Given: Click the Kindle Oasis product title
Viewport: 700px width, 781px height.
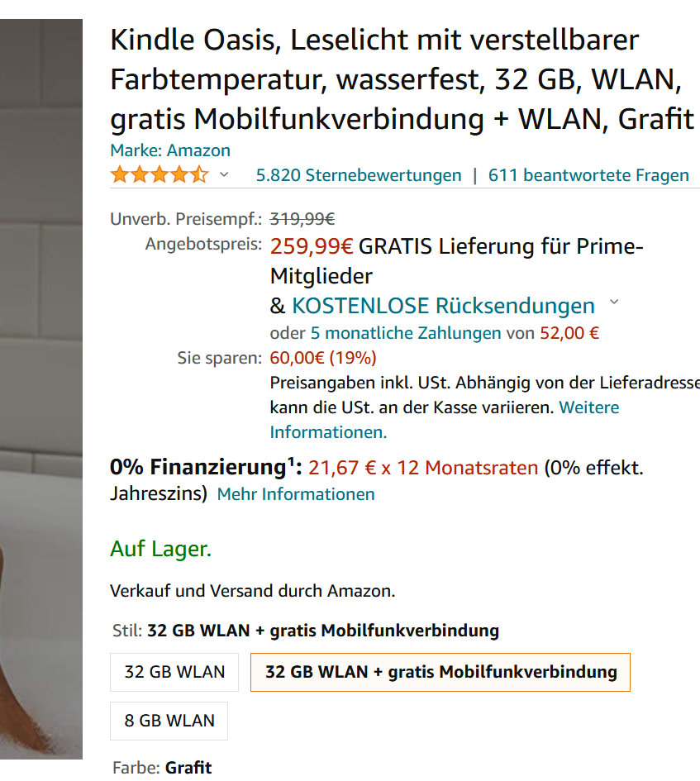Looking at the screenshot, I should (x=402, y=79).
